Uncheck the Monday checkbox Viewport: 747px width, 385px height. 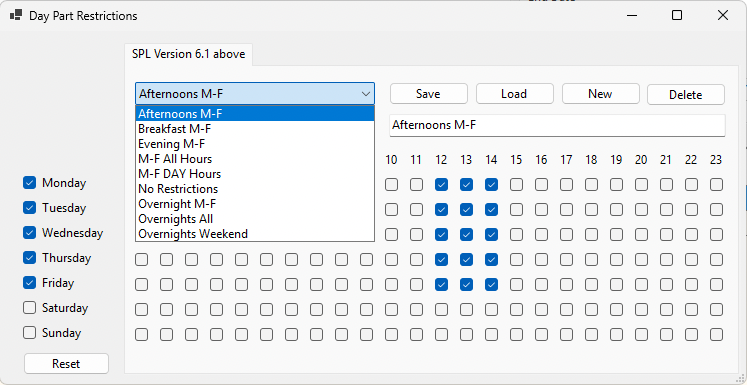(x=30, y=183)
